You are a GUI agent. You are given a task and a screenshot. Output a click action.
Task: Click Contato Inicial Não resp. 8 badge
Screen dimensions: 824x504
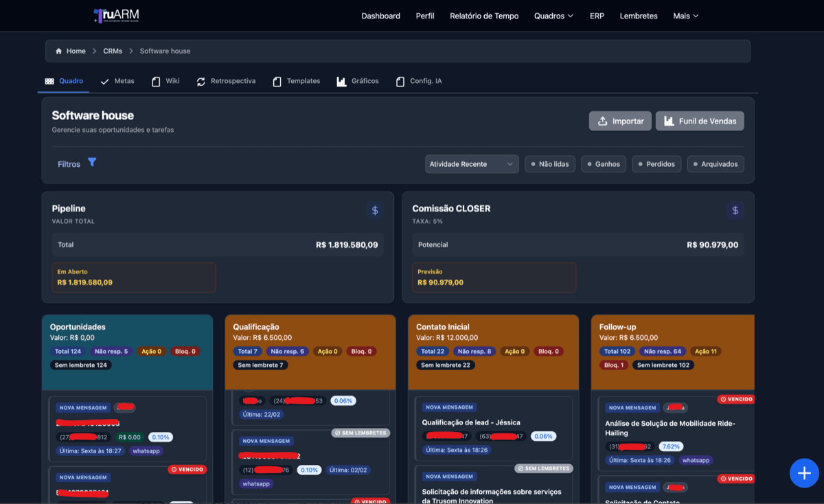coord(474,352)
